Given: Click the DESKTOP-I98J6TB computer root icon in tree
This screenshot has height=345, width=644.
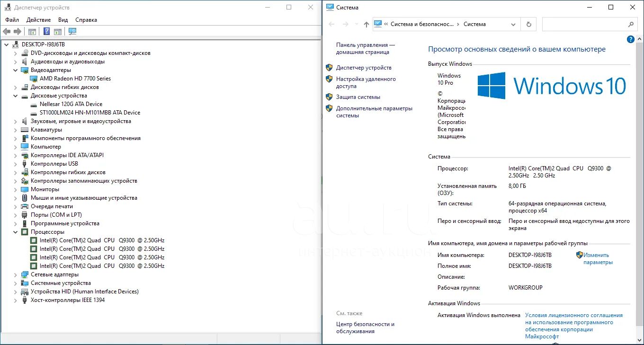Looking at the screenshot, I should 16,44.
